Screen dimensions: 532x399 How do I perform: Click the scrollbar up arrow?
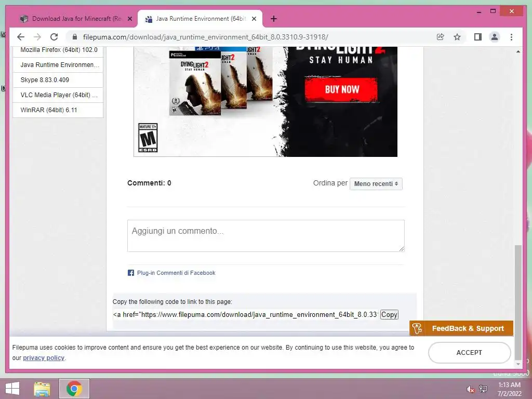pyautogui.click(x=518, y=51)
